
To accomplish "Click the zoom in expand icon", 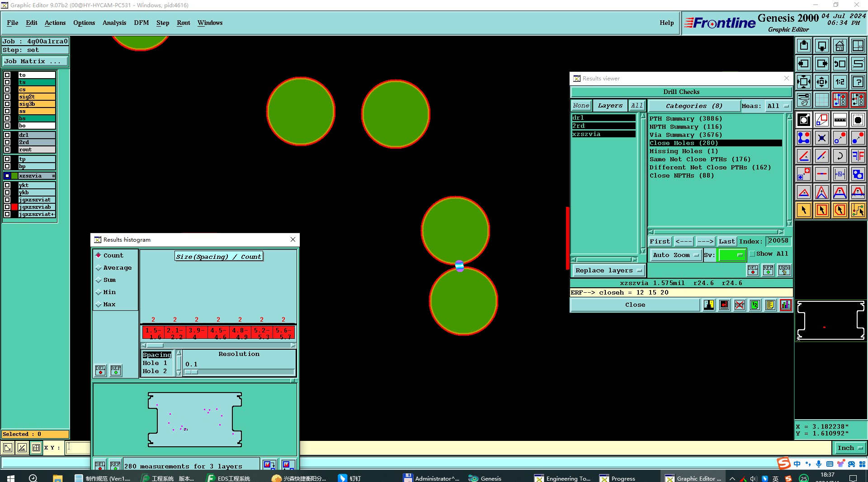I will 804,82.
